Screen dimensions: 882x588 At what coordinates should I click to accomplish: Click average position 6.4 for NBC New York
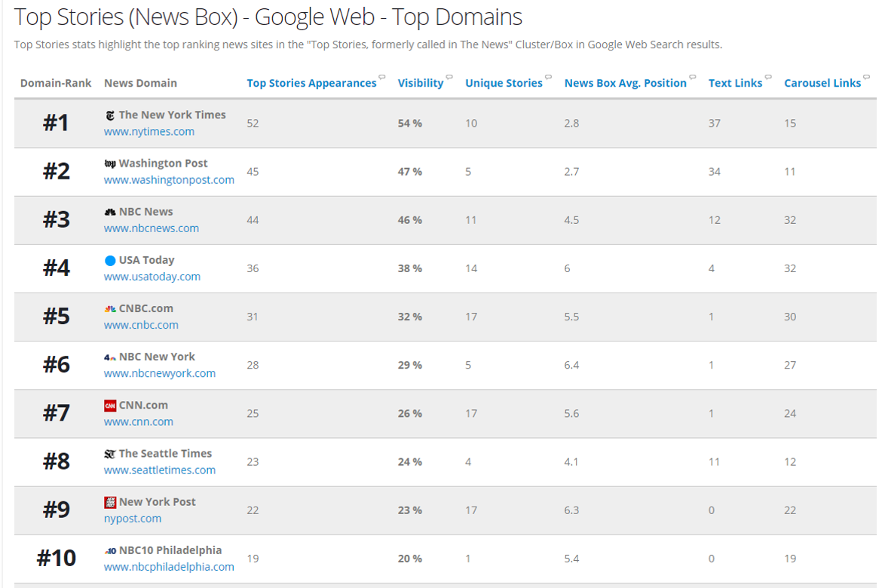tap(571, 365)
